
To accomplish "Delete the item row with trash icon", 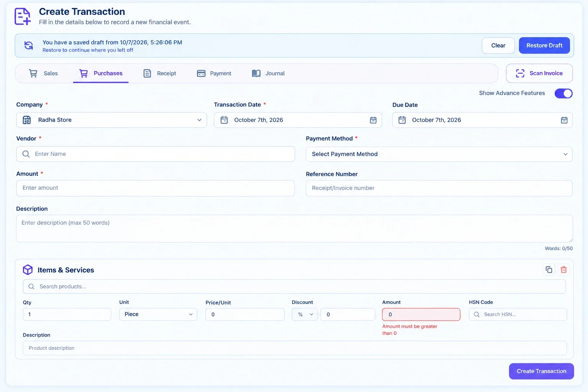I will point(563,269).
